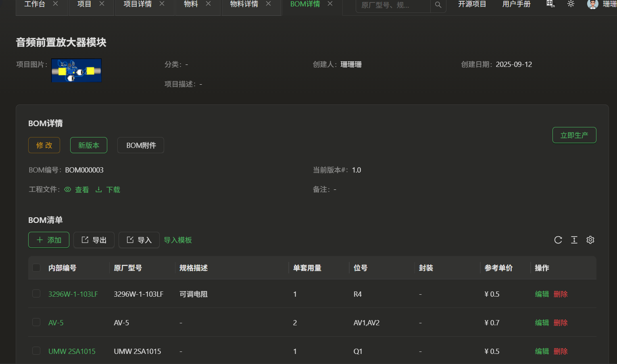Import BOM list with 导入

coord(139,240)
